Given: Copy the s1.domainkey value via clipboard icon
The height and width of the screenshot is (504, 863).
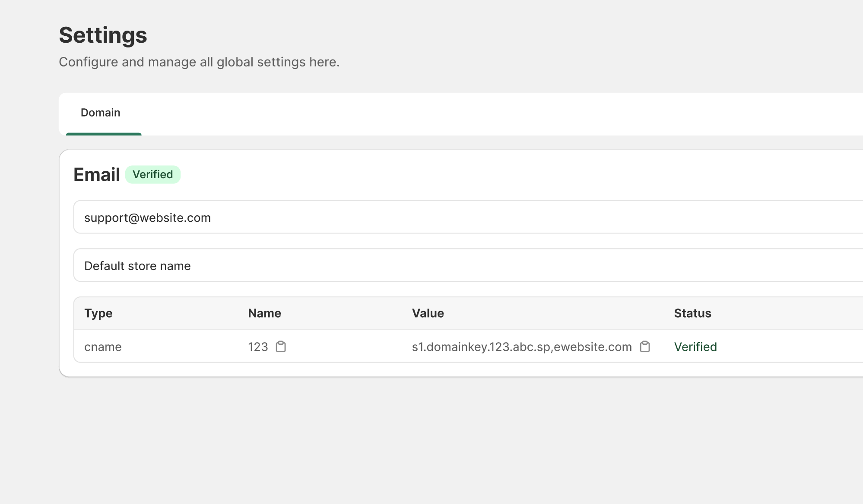Looking at the screenshot, I should [645, 346].
